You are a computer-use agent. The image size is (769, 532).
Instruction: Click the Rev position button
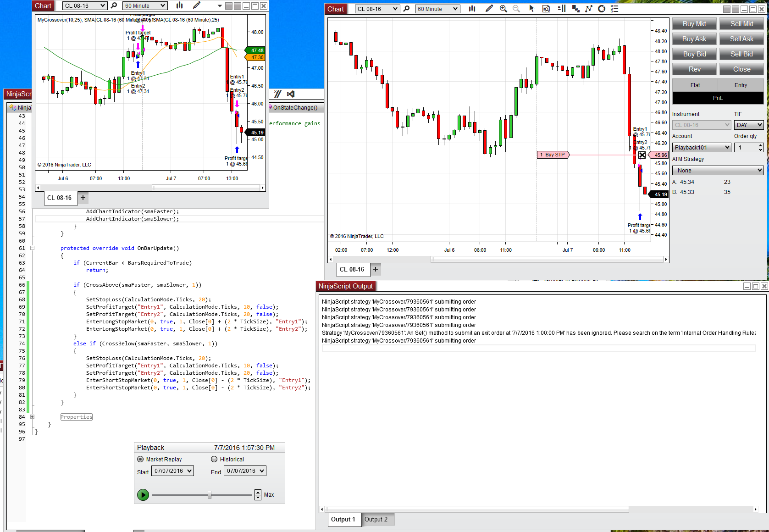(x=694, y=69)
